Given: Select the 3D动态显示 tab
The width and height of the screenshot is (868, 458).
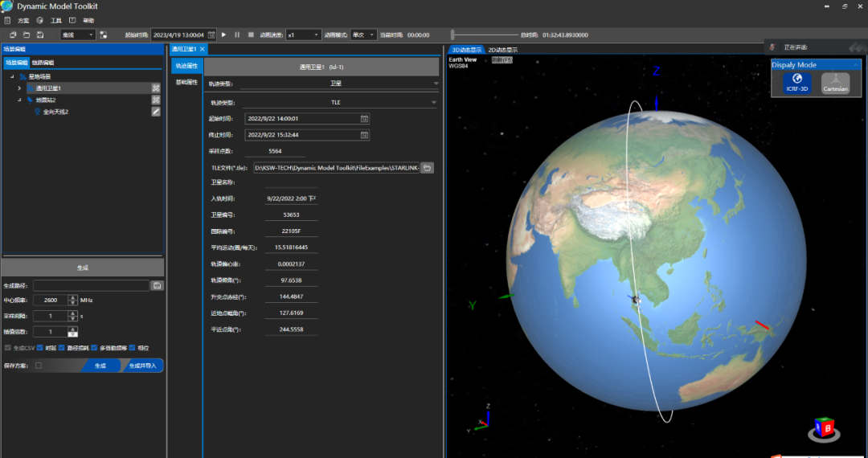Looking at the screenshot, I should pyautogui.click(x=467, y=50).
